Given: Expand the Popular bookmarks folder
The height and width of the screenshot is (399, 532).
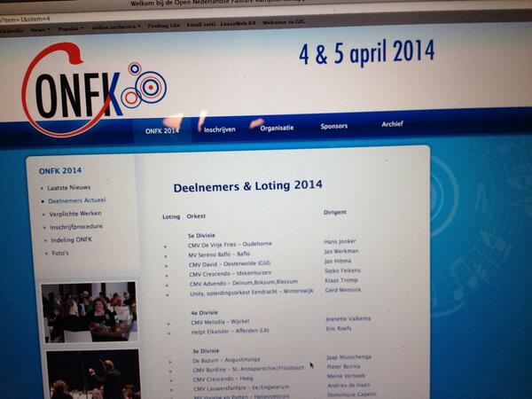Looking at the screenshot, I should pos(71,29).
